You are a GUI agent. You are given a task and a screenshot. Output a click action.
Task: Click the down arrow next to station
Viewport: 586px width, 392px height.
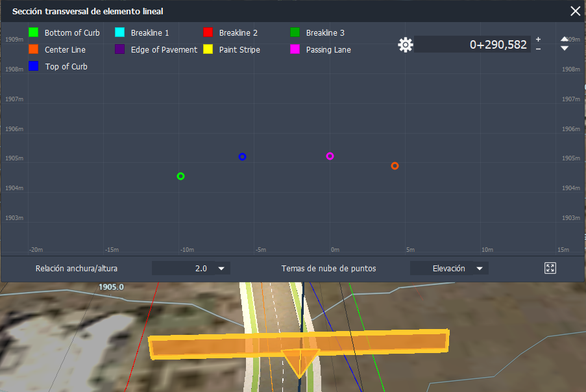coord(565,48)
